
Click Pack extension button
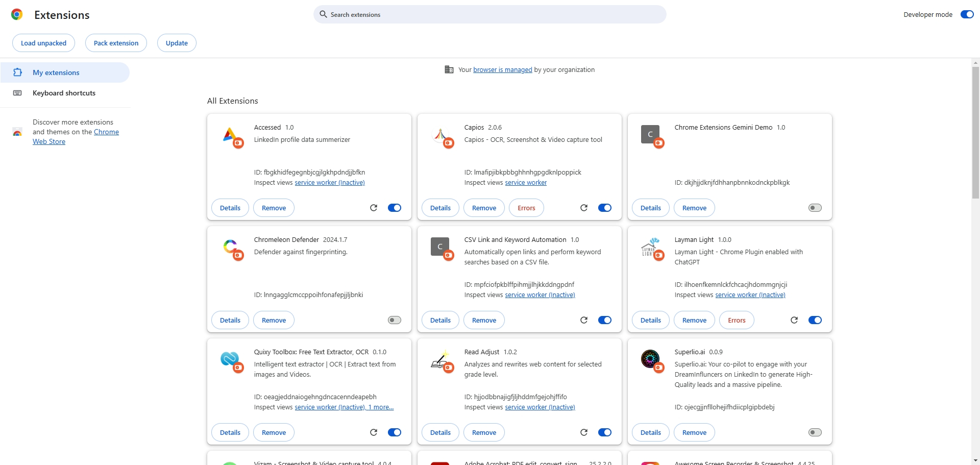(x=116, y=43)
